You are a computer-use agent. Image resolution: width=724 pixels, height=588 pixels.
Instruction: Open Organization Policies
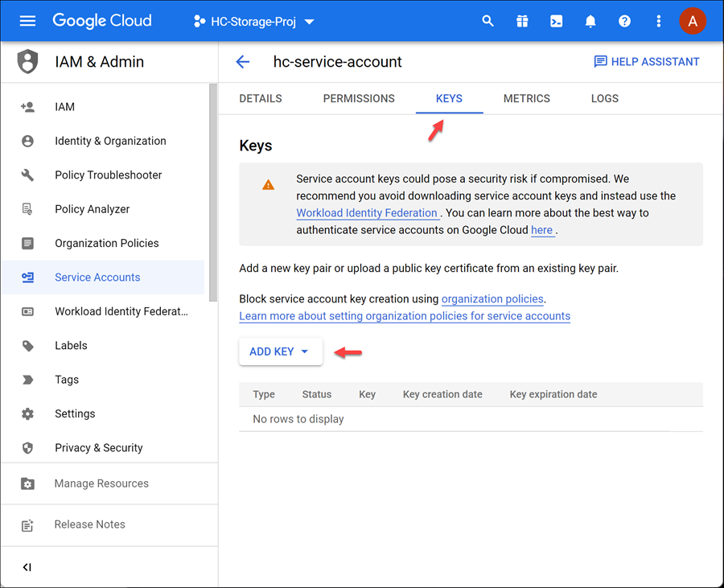click(x=103, y=243)
